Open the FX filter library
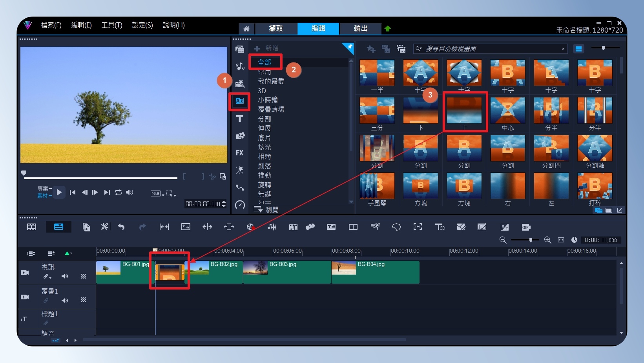The image size is (644, 363). (239, 153)
